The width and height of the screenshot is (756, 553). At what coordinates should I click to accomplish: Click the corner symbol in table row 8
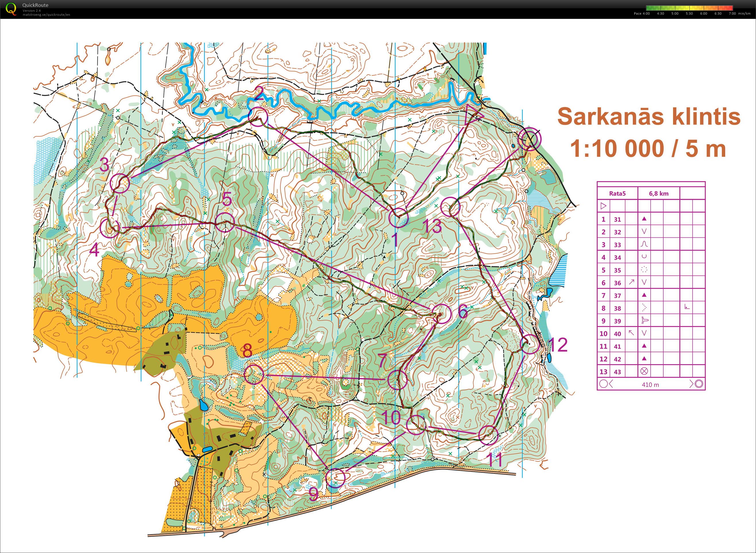click(687, 306)
